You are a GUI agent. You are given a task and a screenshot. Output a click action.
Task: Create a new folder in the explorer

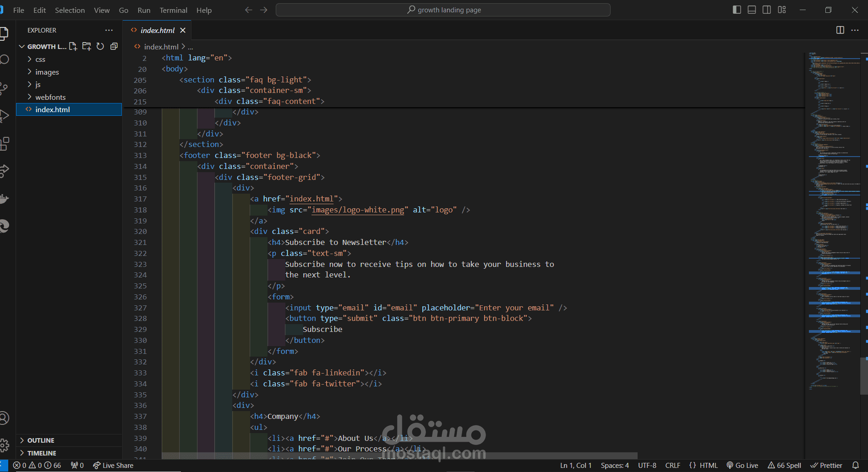87,46
